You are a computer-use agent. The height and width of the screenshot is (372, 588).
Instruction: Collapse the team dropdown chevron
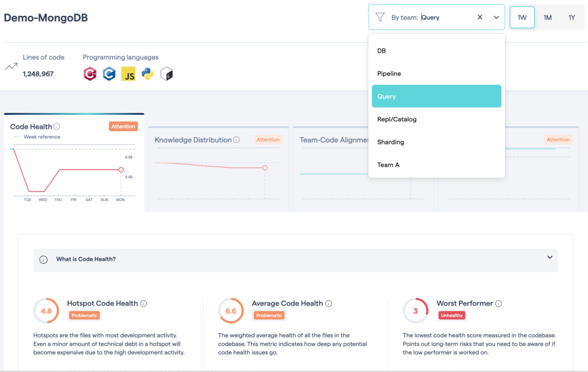(x=496, y=17)
